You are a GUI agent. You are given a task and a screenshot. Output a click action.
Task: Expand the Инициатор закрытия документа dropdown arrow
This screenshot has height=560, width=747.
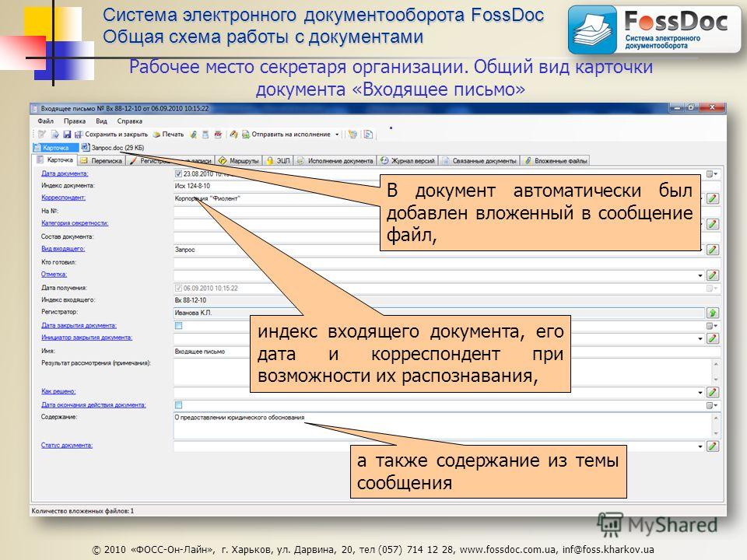[700, 338]
